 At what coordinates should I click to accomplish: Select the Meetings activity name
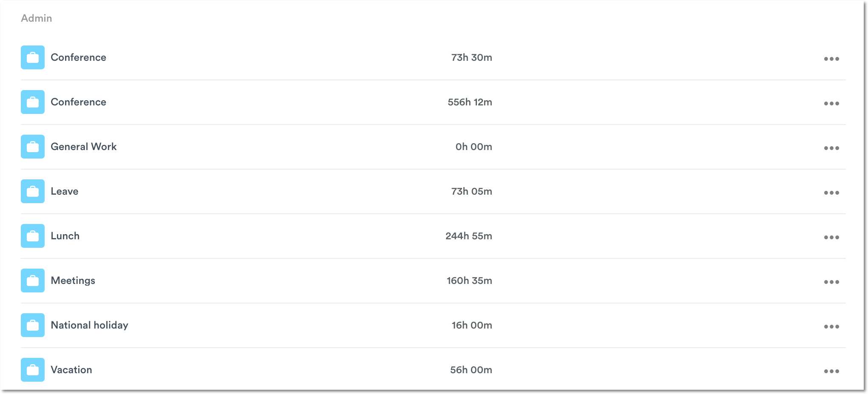click(73, 281)
